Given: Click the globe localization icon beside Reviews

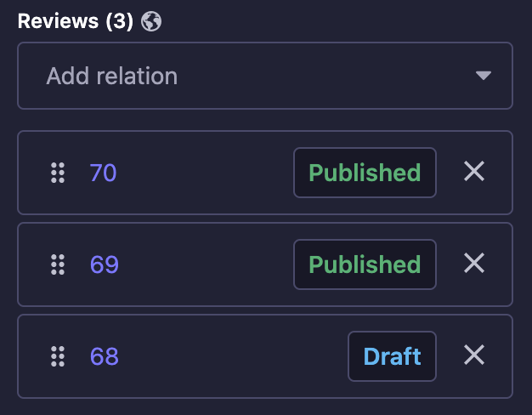Looking at the screenshot, I should coord(151,22).
